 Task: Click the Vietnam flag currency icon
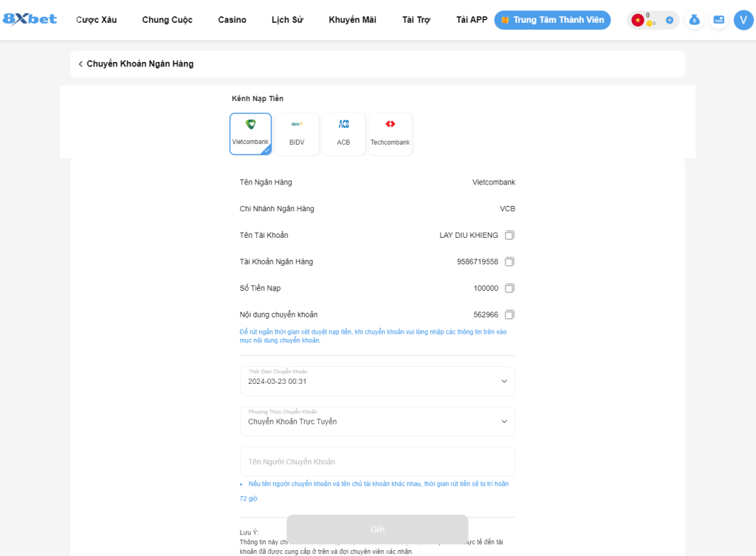tap(637, 20)
